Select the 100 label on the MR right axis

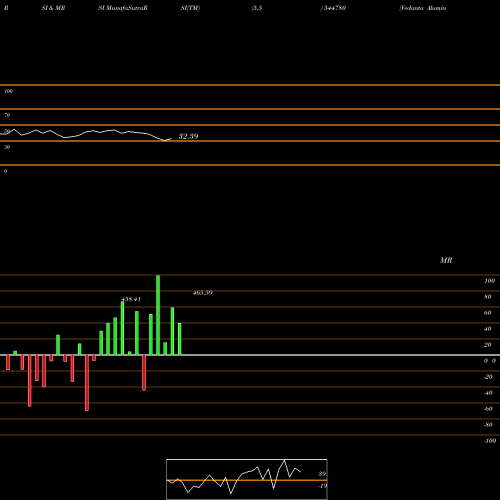[489, 281]
